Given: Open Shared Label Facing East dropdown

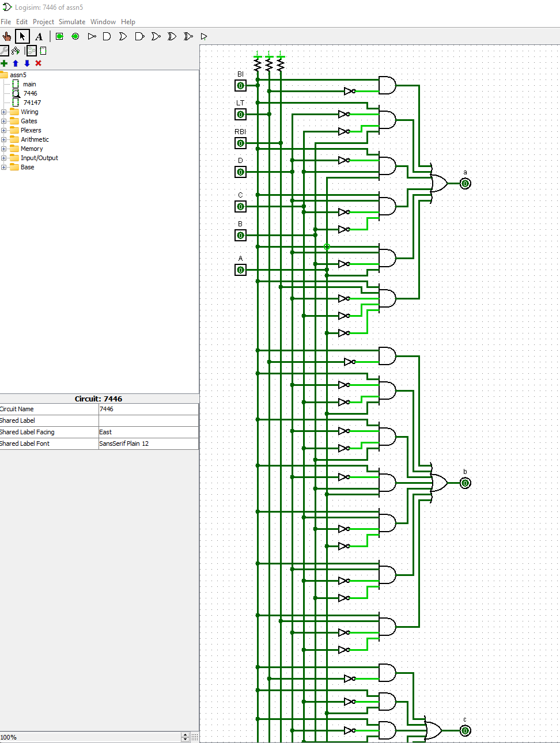Looking at the screenshot, I should tap(149, 432).
